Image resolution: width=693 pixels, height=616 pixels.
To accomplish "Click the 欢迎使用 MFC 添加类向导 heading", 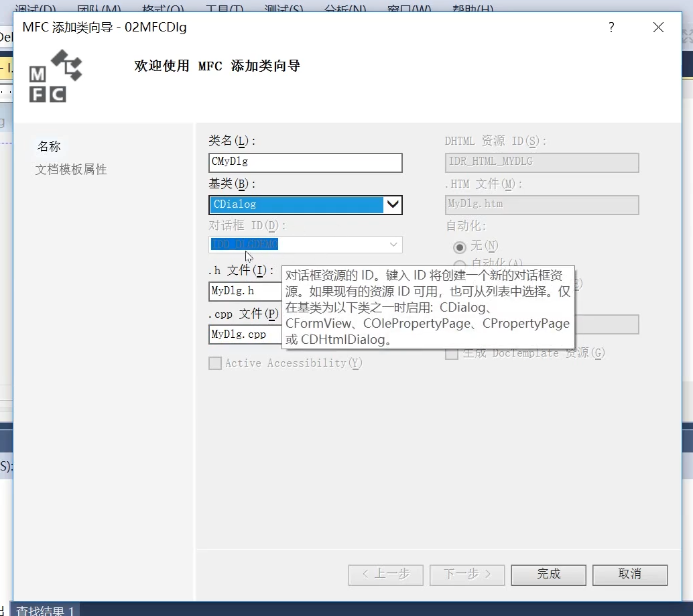I will [217, 66].
